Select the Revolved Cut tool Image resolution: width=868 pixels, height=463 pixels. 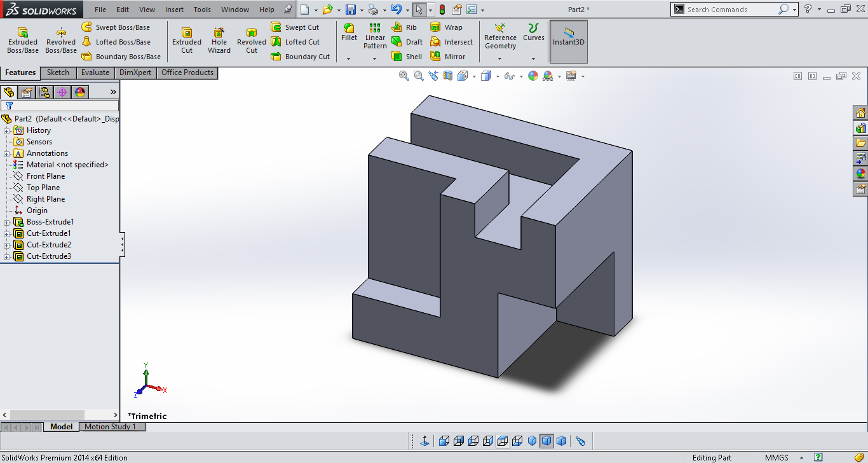[252, 41]
